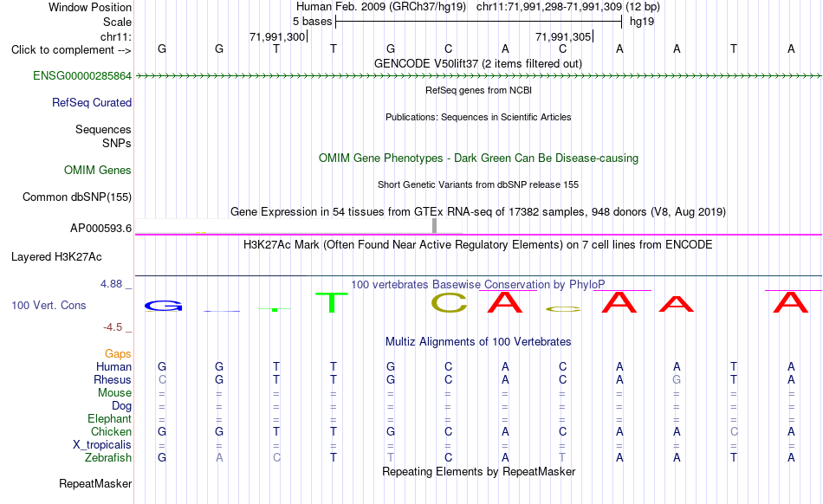The image size is (823, 504).
Task: Click the Scale label
Action: [x=117, y=22]
